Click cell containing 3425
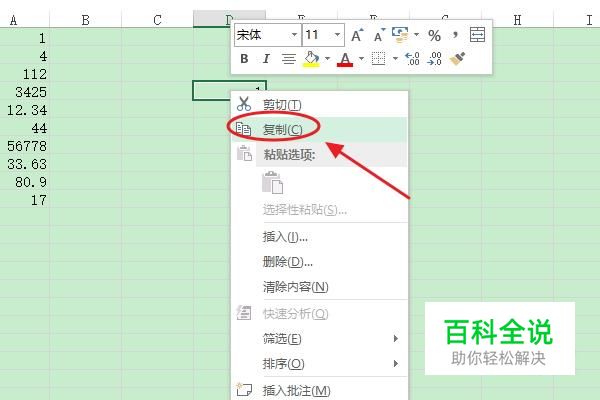Viewport: 600px width, 400px height. tap(24, 92)
